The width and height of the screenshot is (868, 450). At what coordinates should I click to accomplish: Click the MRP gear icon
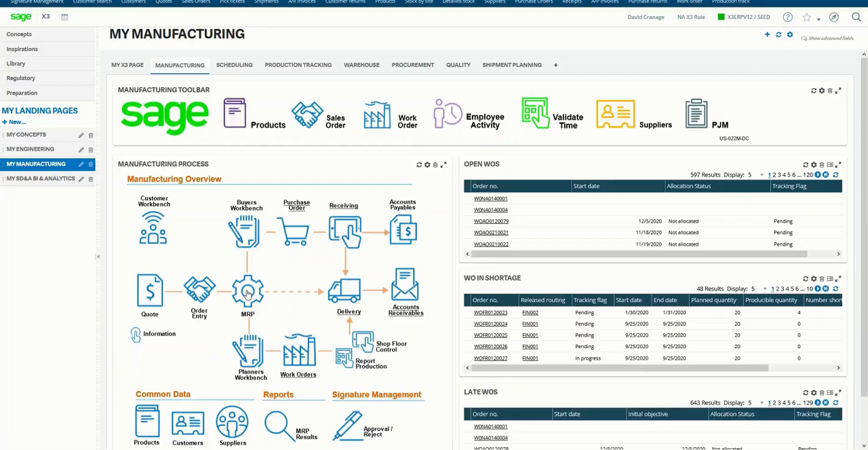click(x=248, y=291)
